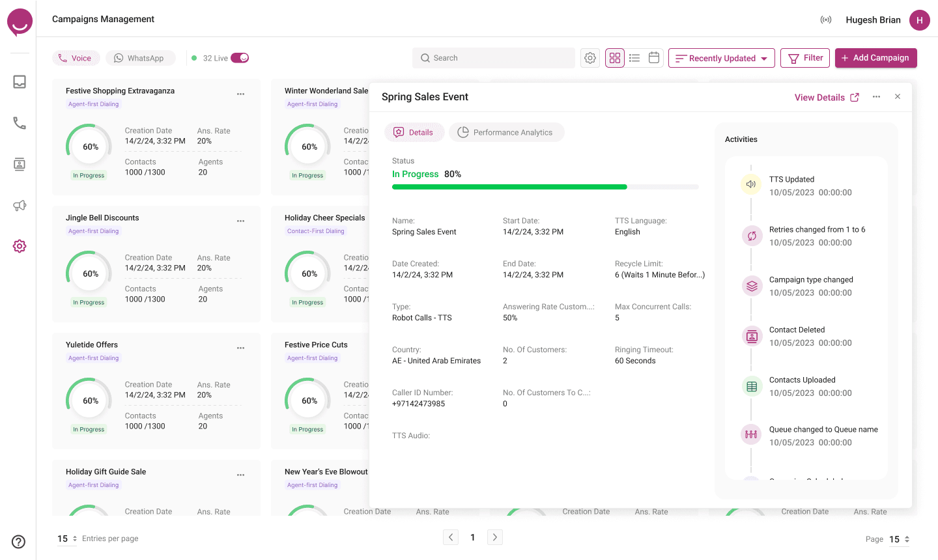Open the campaigns megaphone sidebar icon
This screenshot has width=938, height=560.
[20, 206]
